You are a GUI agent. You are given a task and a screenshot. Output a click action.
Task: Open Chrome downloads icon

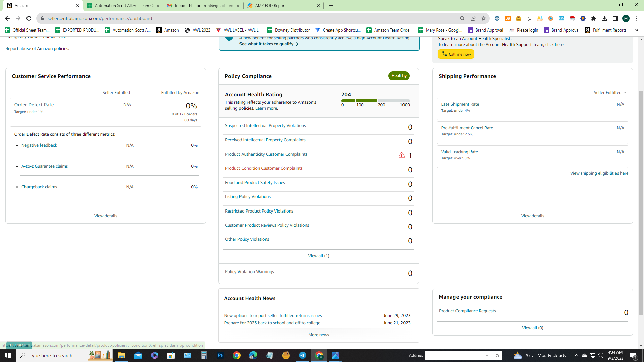pos(604,18)
